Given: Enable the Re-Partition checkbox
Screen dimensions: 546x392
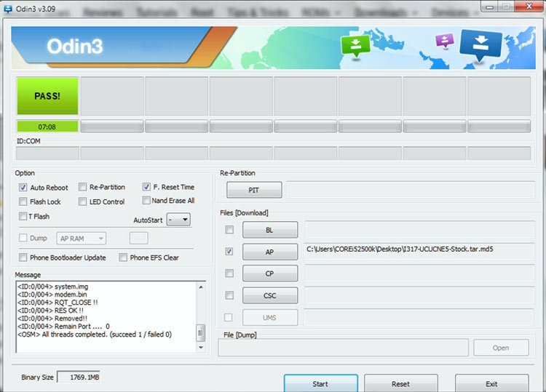Looking at the screenshot, I should pos(82,187).
